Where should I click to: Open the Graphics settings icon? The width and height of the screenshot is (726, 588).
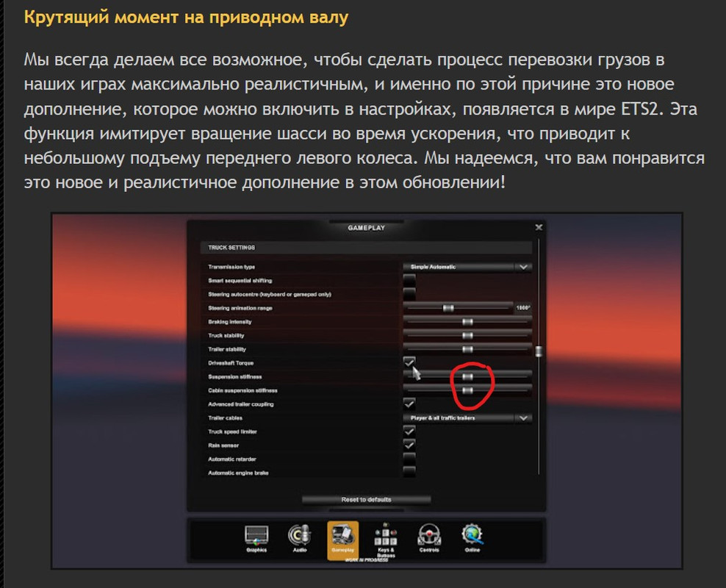(x=256, y=538)
